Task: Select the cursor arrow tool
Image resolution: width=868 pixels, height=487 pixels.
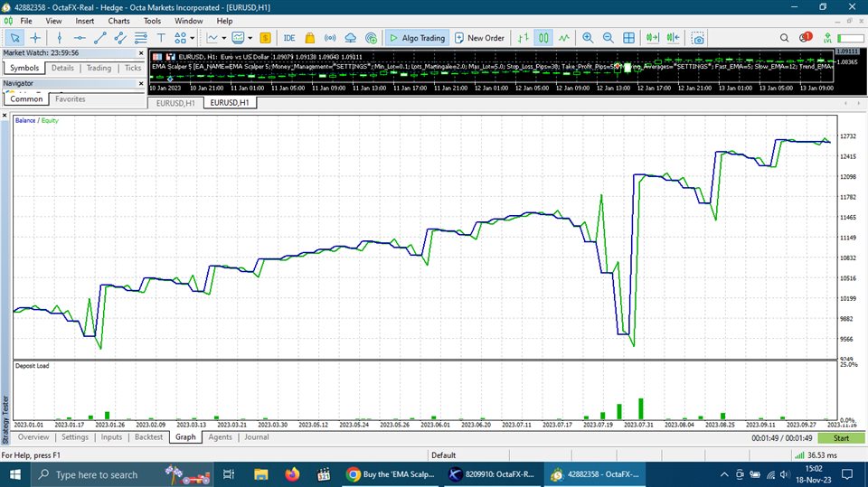Action: coord(15,38)
